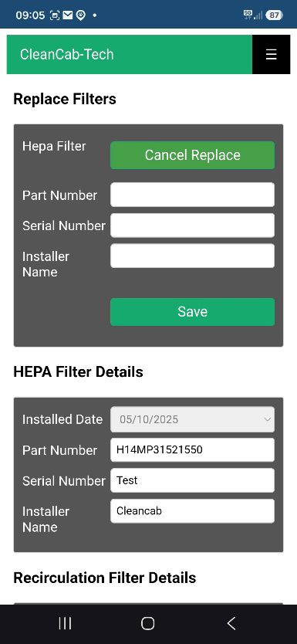
Task: Expand the Installed Date dropdown
Action: coord(192,419)
